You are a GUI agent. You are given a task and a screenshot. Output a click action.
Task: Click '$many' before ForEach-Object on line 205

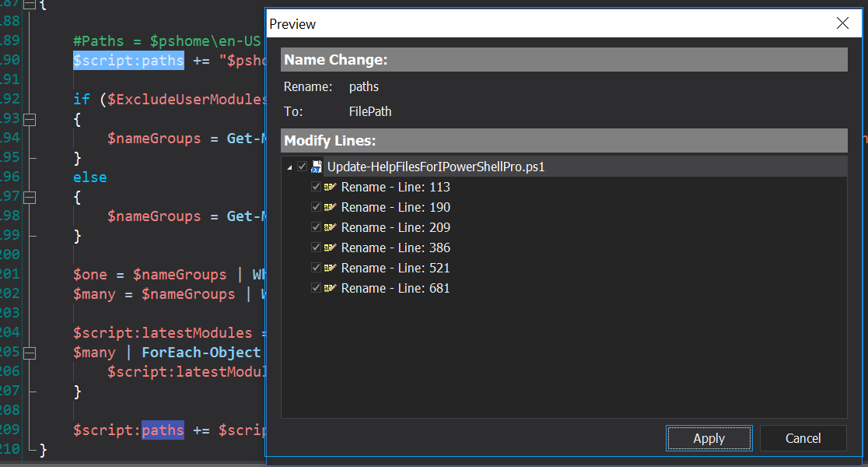click(94, 353)
